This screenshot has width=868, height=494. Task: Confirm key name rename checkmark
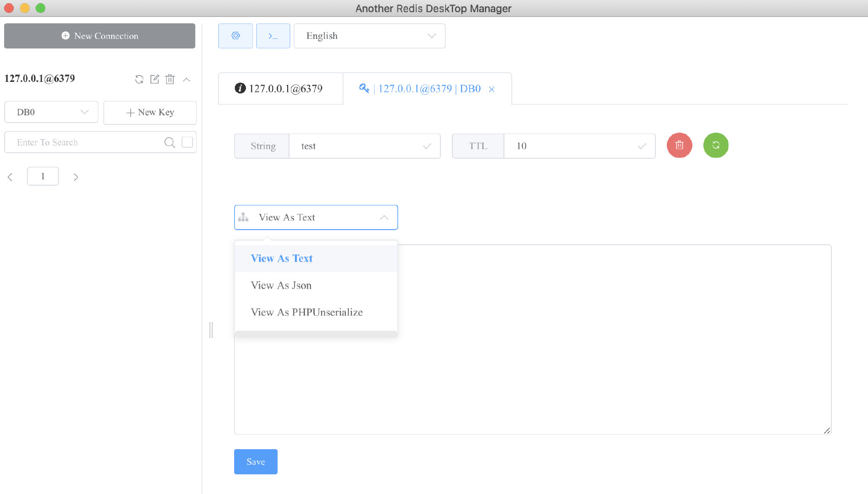pos(427,146)
